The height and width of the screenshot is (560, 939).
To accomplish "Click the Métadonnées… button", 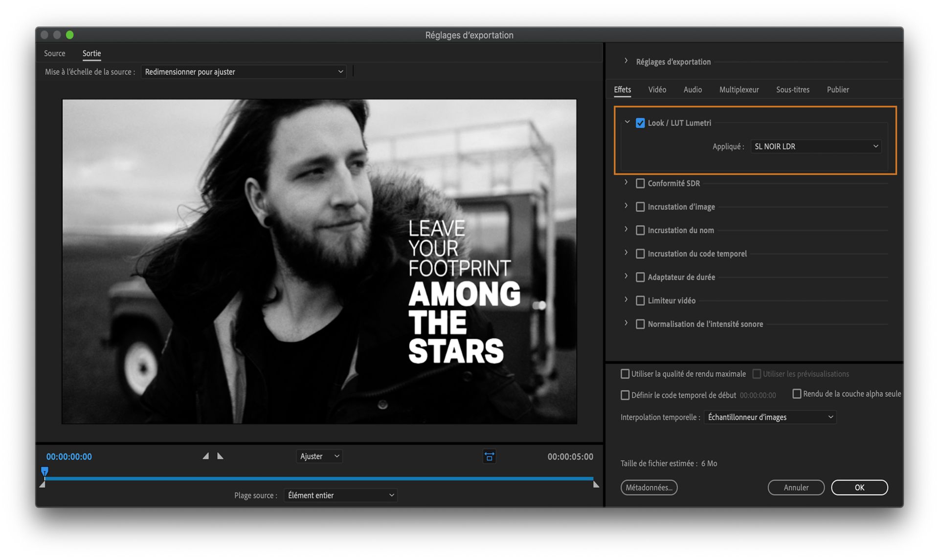I will 648,488.
